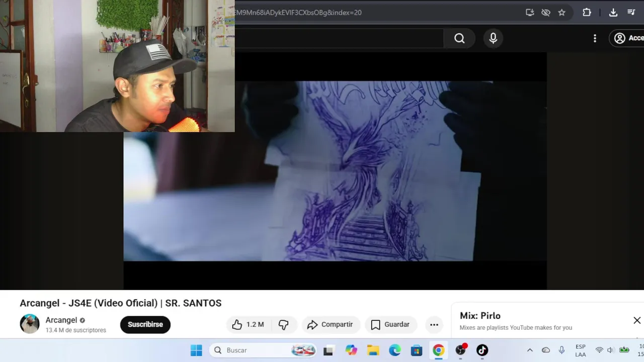Viewport: 644px width, 362px height.
Task: Launch Copilot from the taskbar
Action: [x=351, y=350]
